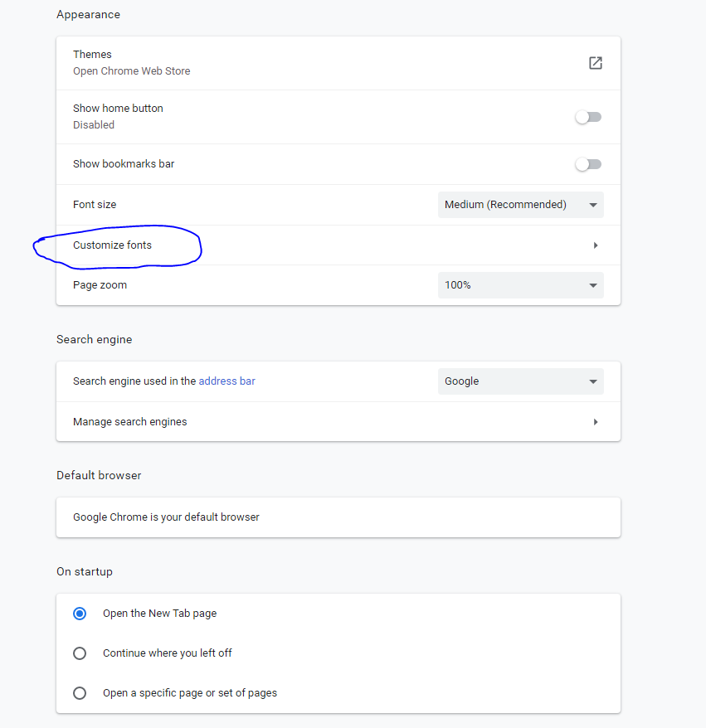706x728 pixels.
Task: Enable the Show bookmarks bar toggle
Action: [x=588, y=164]
